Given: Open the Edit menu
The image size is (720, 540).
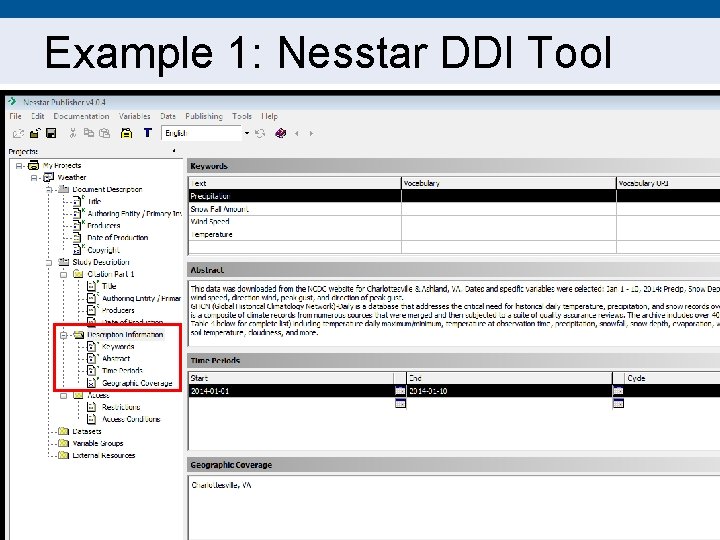Looking at the screenshot, I should pyautogui.click(x=38, y=116).
